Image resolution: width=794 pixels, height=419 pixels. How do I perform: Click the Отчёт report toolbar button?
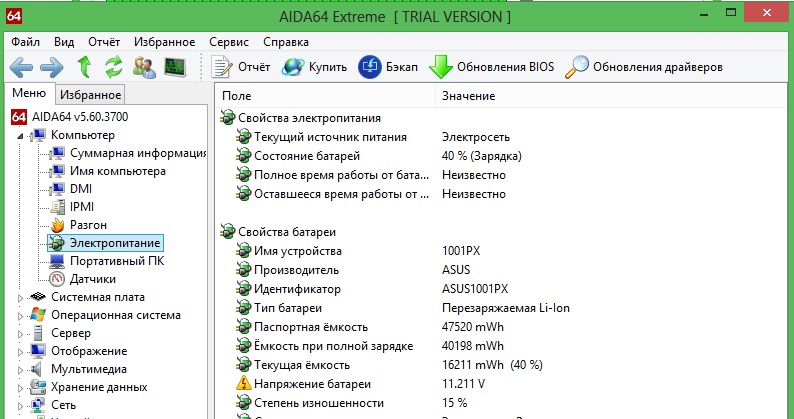click(241, 67)
